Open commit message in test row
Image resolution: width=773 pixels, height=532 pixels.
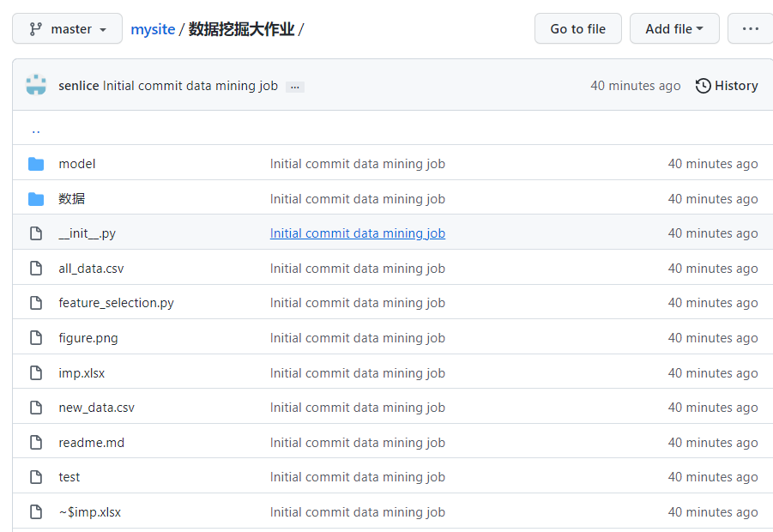click(358, 477)
